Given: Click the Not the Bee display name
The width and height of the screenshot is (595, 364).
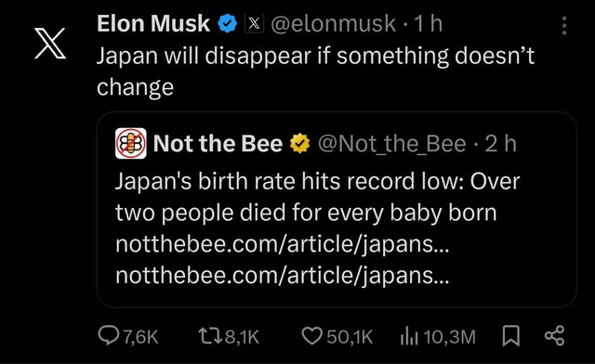Looking at the screenshot, I should (218, 144).
